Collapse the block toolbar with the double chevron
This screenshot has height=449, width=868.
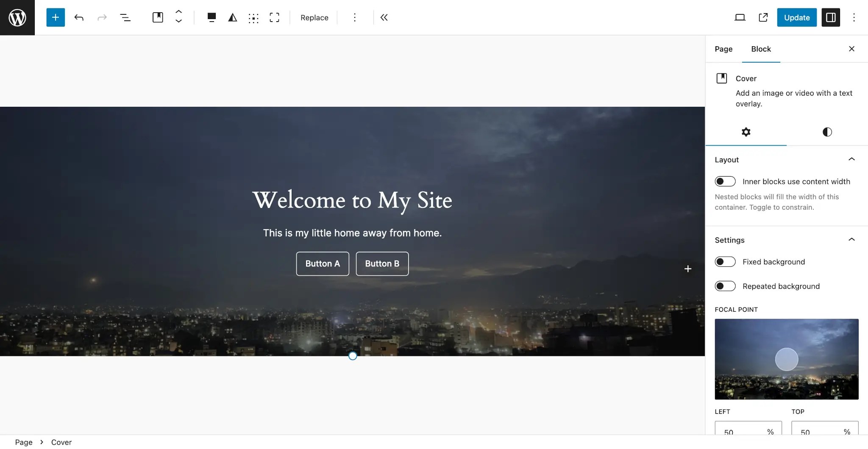point(384,17)
